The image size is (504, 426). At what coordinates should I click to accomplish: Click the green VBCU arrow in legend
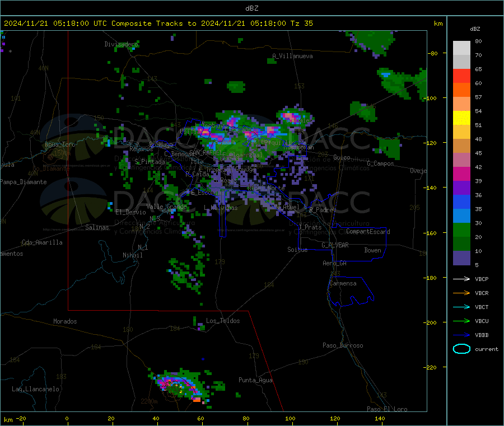[461, 321]
